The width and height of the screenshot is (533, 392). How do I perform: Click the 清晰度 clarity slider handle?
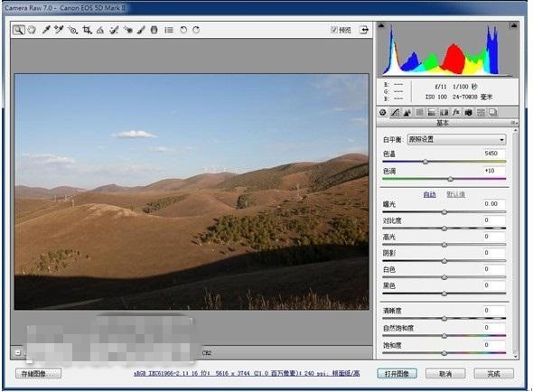[x=444, y=319]
